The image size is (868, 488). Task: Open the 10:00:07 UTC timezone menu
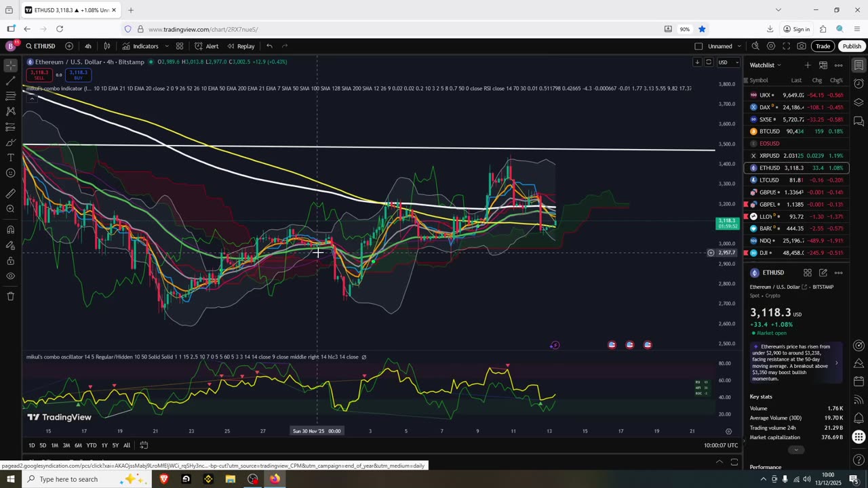pos(721,445)
